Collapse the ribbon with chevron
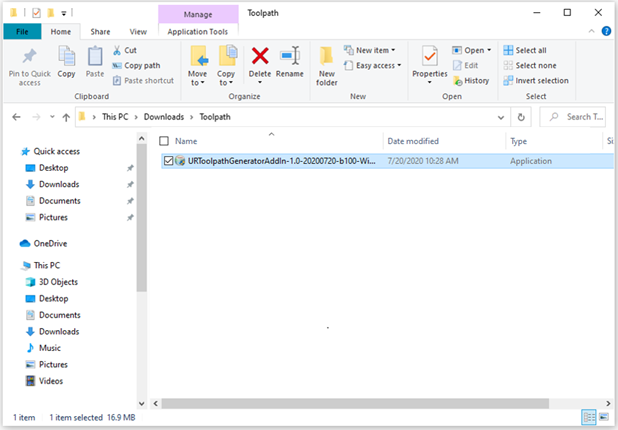Image resolution: width=618 pixels, height=430 pixels. (x=591, y=31)
